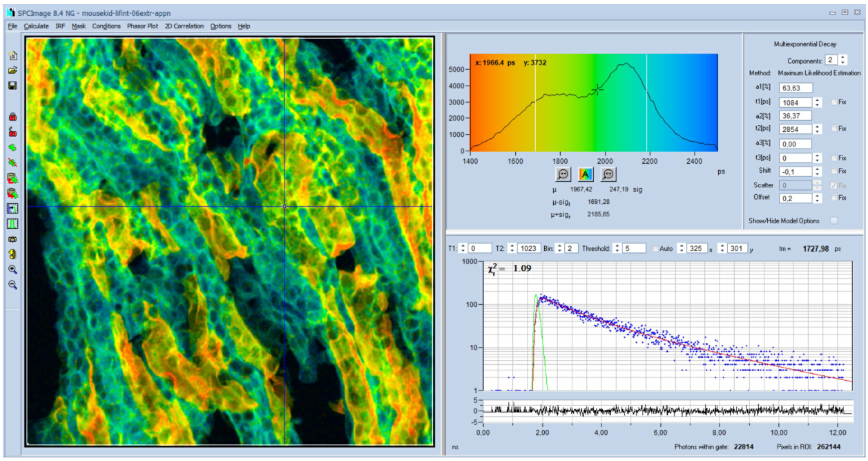
Task: Click the zoom in magnifier icon
Action: [x=12, y=269]
